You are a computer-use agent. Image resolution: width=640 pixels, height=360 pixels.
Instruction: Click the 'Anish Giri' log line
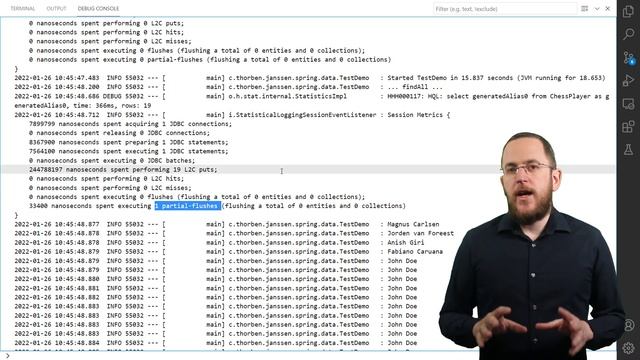220,242
